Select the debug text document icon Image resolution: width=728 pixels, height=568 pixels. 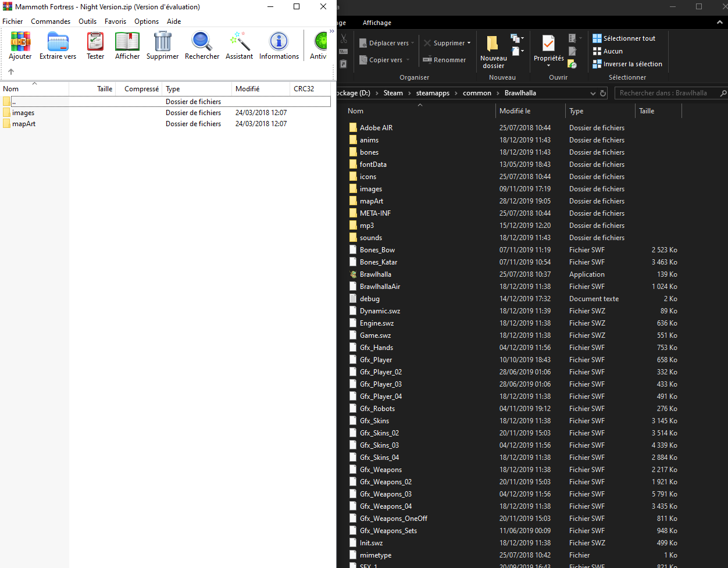coord(353,299)
